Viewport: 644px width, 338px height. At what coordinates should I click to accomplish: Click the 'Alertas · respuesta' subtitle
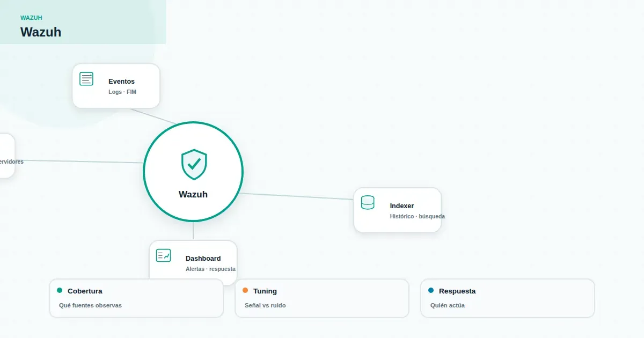click(x=210, y=269)
